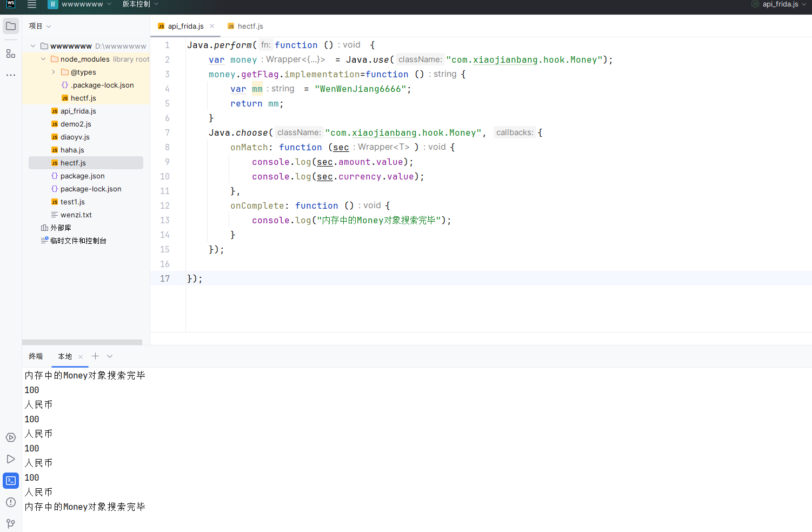Click "WenWenJiang6666" string on line 4
The image size is (812, 532).
point(360,89)
